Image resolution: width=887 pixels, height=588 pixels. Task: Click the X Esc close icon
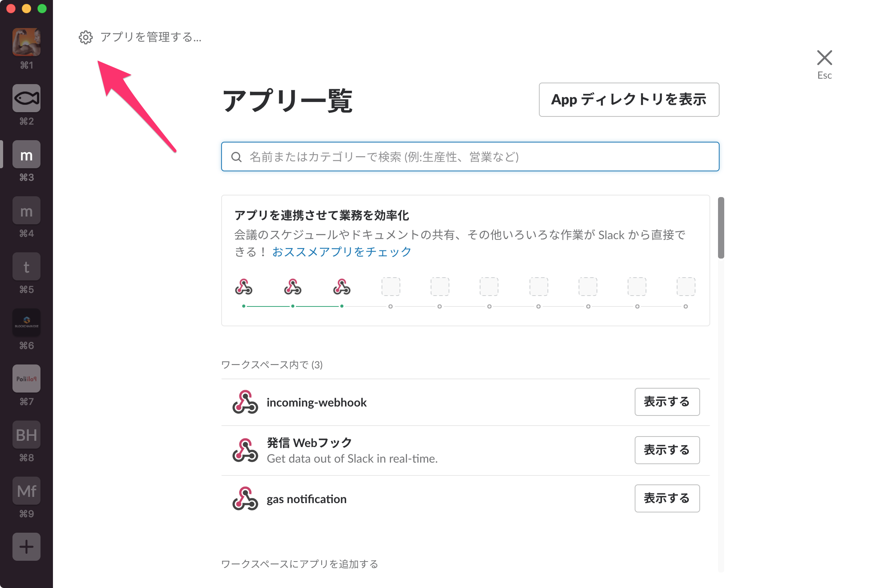coord(824,58)
